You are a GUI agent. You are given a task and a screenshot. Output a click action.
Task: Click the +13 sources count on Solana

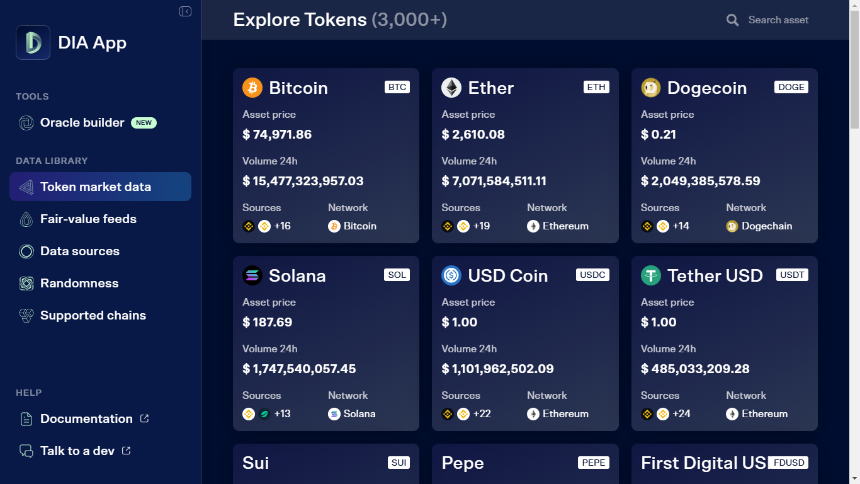(x=282, y=414)
